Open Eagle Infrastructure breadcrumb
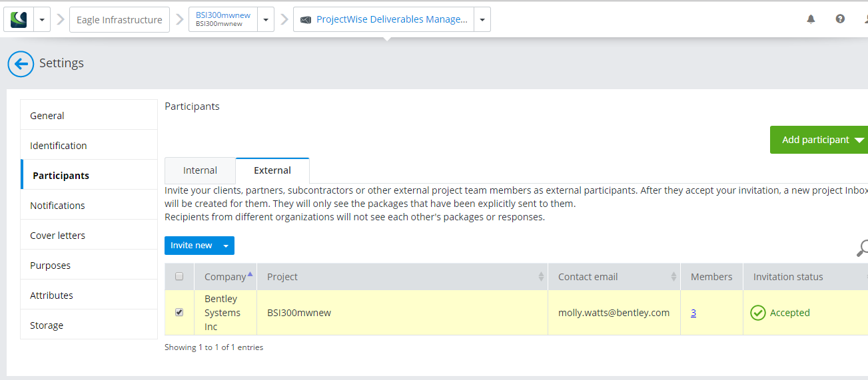The height and width of the screenshot is (380, 868). coord(119,19)
